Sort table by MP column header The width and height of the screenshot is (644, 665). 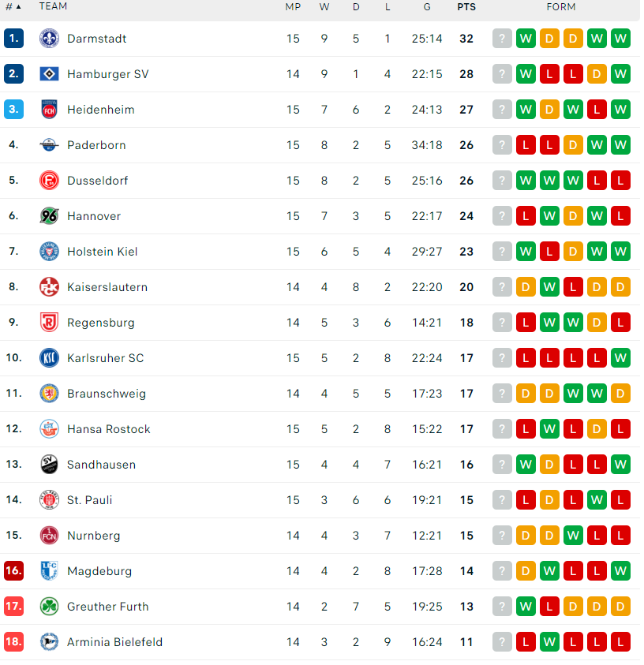(x=293, y=7)
